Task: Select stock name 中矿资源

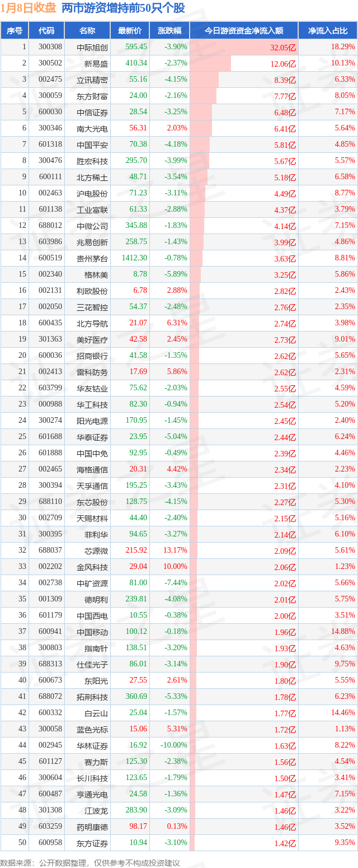Action: 92,584
